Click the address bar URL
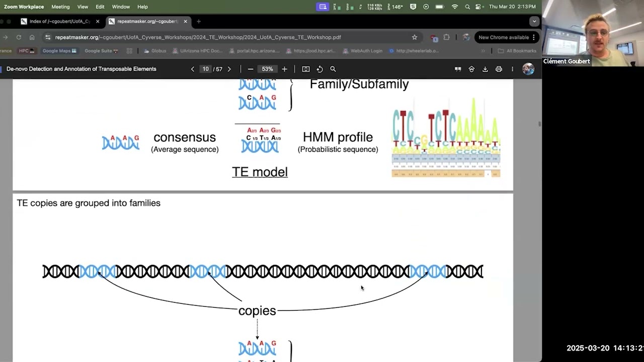 tap(198, 37)
